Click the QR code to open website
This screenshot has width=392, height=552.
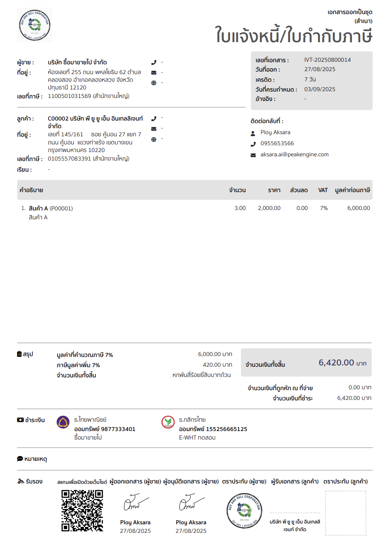[x=82, y=511]
